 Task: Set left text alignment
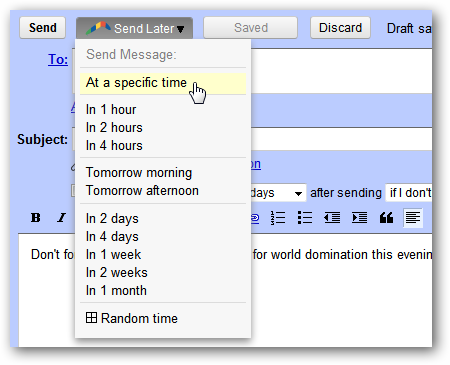tap(413, 218)
